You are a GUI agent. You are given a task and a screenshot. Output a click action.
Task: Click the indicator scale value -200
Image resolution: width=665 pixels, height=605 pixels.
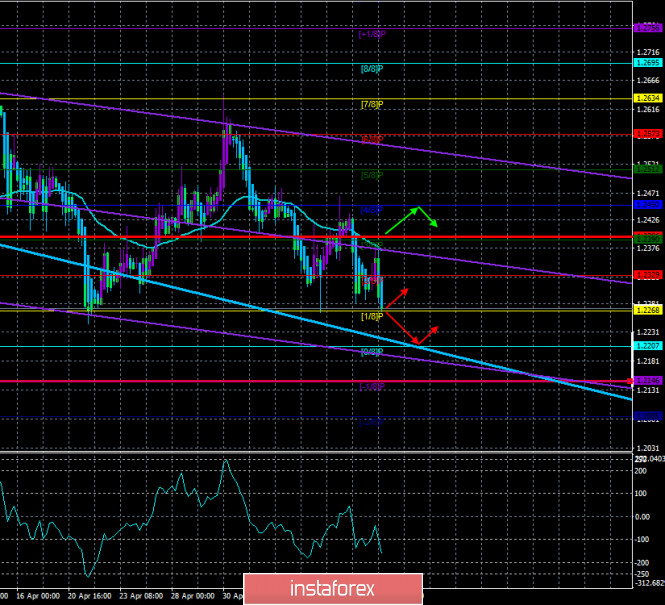pos(641,563)
